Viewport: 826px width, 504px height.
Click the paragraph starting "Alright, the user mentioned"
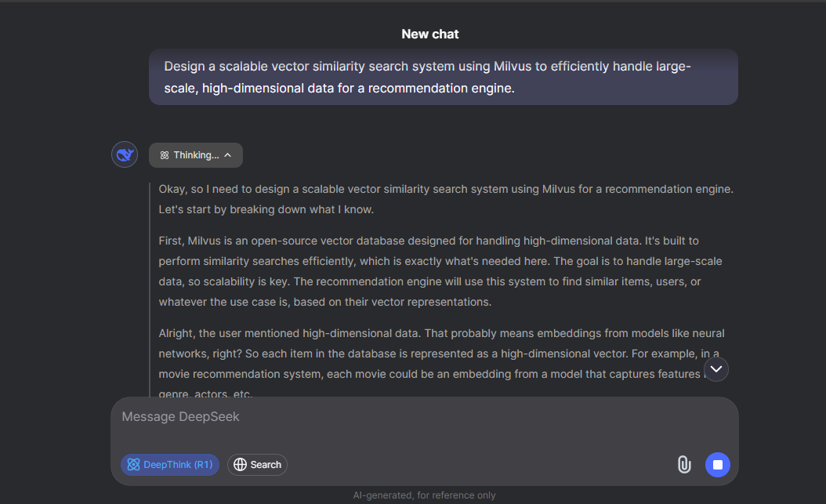[x=431, y=354]
